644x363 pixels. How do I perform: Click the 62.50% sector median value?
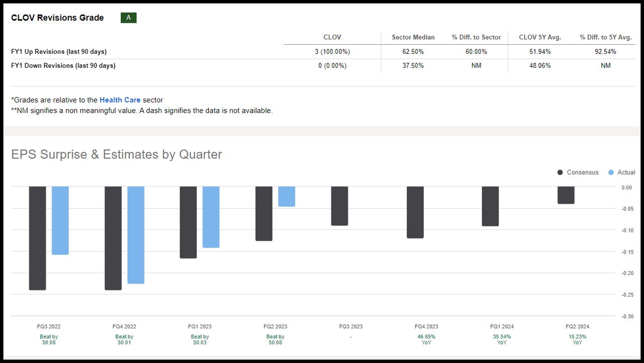coord(413,51)
